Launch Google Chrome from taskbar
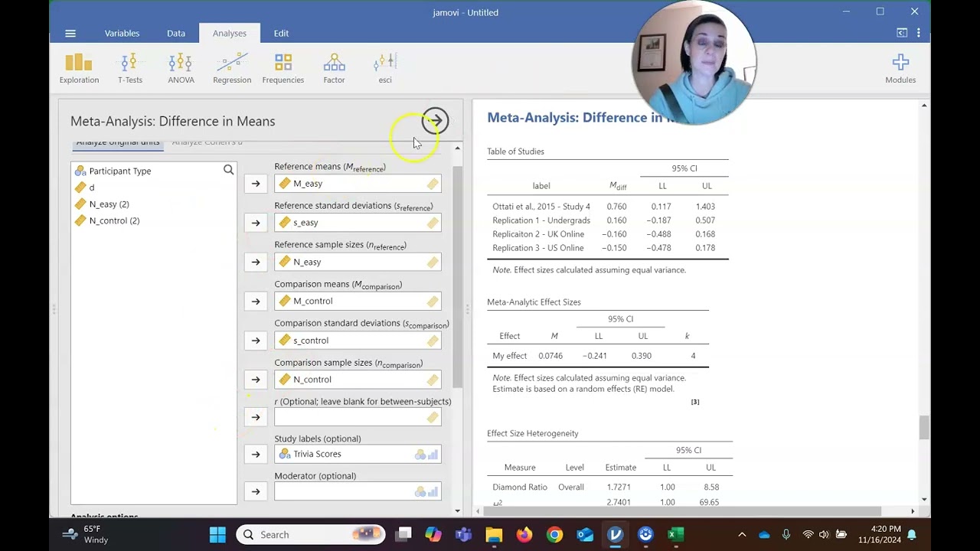Viewport: 980px width, 551px height. (x=554, y=534)
